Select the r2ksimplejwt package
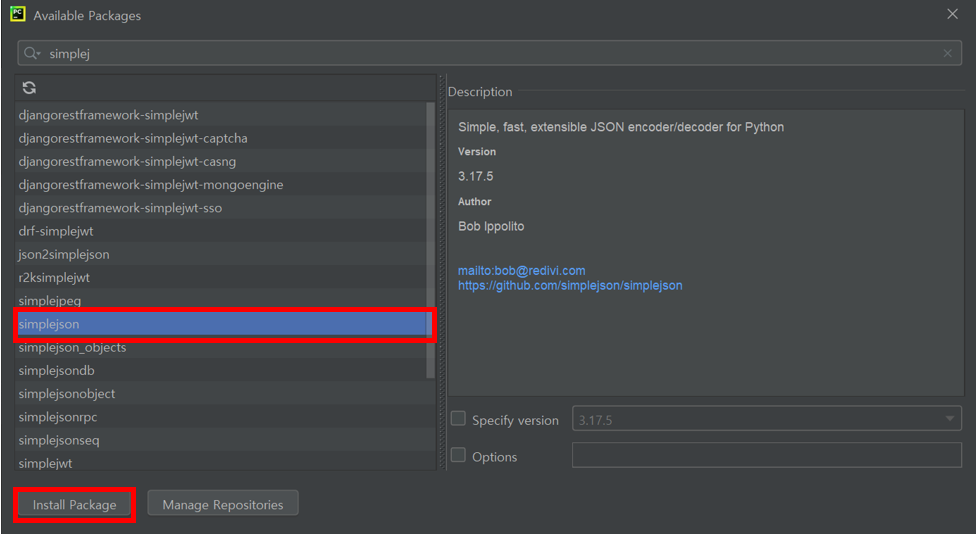Screen dimensions: 976x534 (x=220, y=278)
